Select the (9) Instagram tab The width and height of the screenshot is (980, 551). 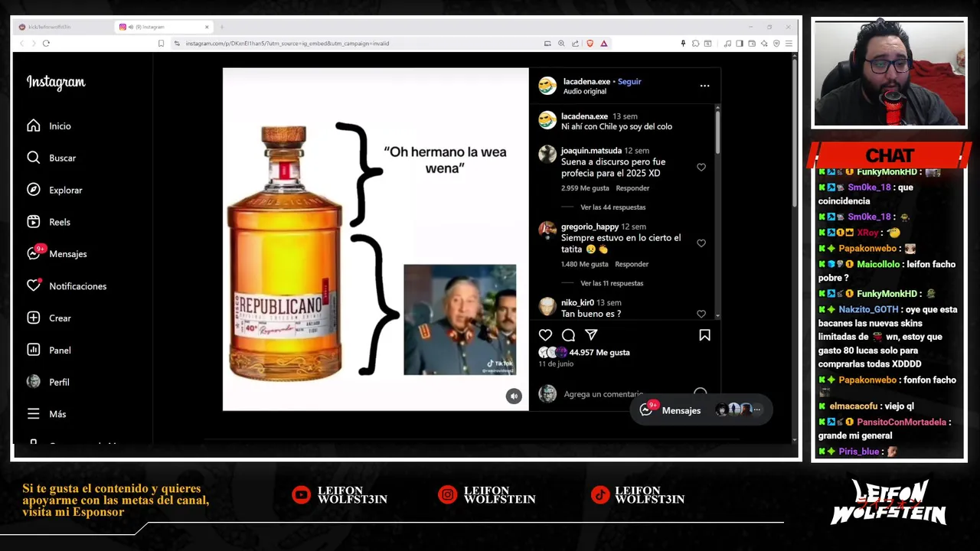click(x=164, y=27)
